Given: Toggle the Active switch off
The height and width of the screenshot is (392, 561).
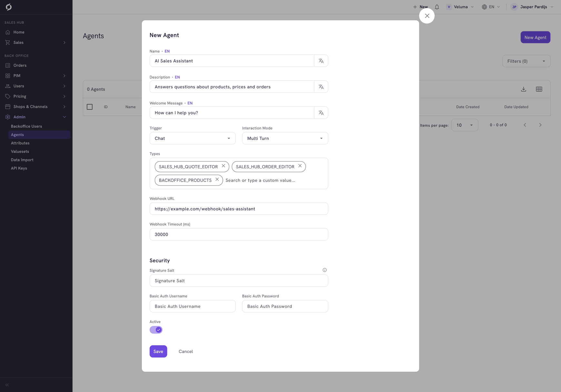Looking at the screenshot, I should 156,330.
